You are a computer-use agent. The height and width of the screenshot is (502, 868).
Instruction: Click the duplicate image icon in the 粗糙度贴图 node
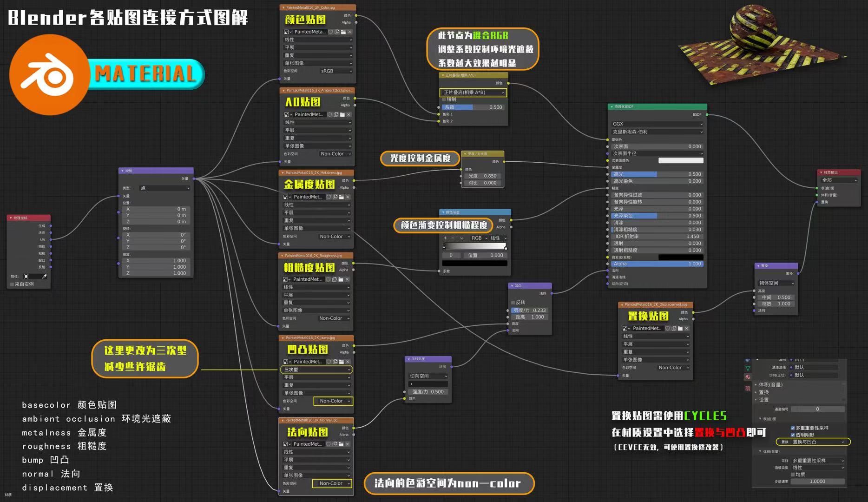coord(334,279)
